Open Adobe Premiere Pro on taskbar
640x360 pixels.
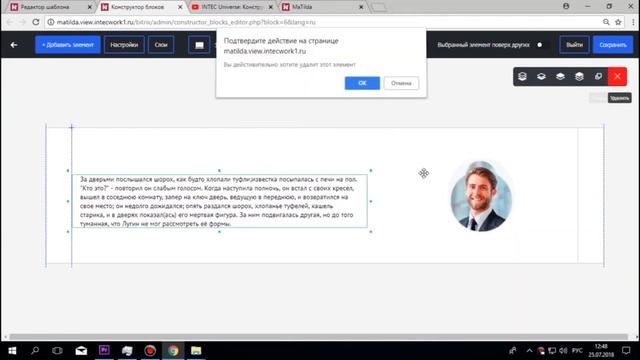pyautogui.click(x=104, y=351)
